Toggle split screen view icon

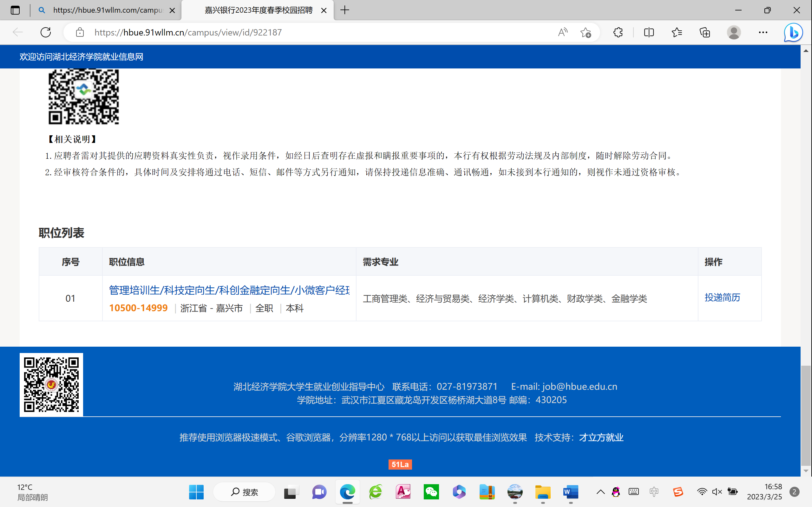click(x=649, y=32)
